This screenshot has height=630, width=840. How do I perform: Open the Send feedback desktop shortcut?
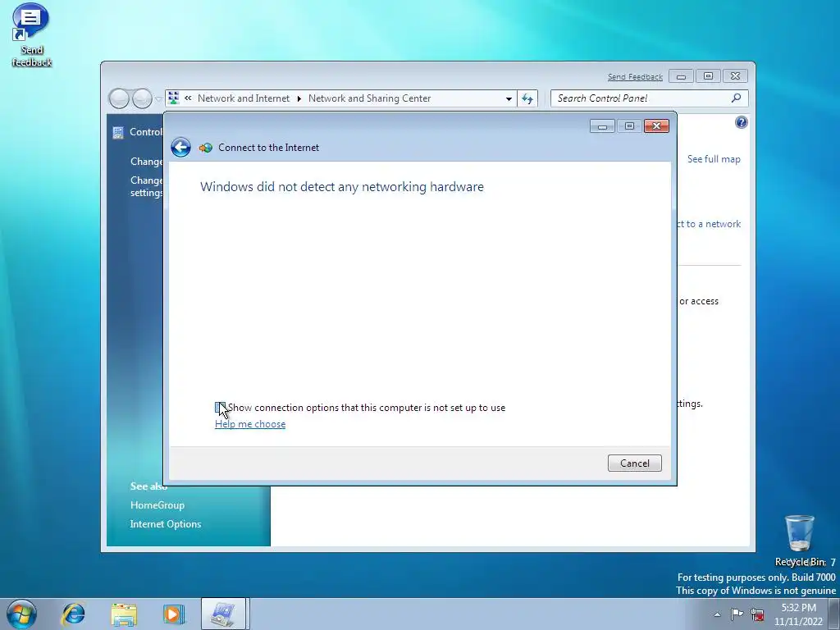pyautogui.click(x=31, y=34)
